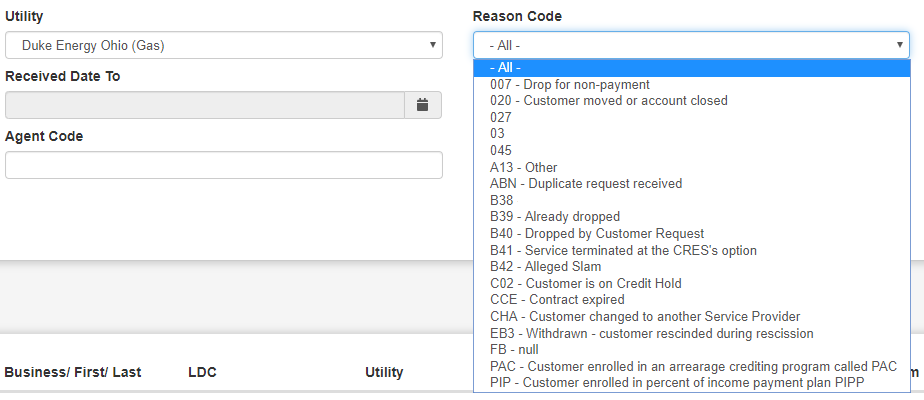Viewport: 924px width, 400px height.
Task: Choose 'PIP - Customer enrolled in PIPP' option
Action: tap(692, 383)
